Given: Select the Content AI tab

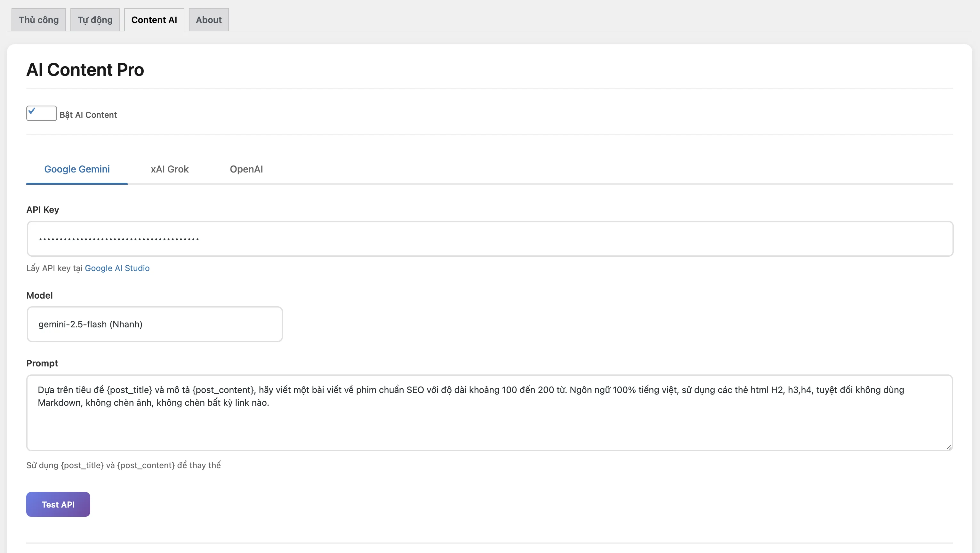Looking at the screenshot, I should click(154, 20).
